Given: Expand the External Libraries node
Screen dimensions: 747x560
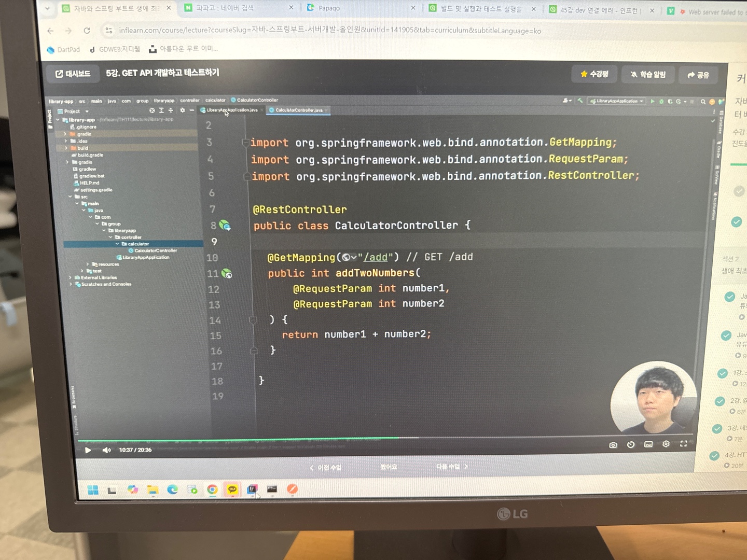Looking at the screenshot, I should 70,278.
